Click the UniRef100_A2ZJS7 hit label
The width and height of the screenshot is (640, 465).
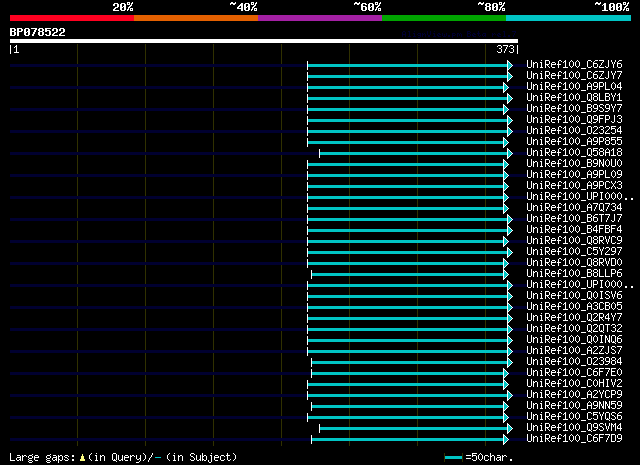point(574,351)
